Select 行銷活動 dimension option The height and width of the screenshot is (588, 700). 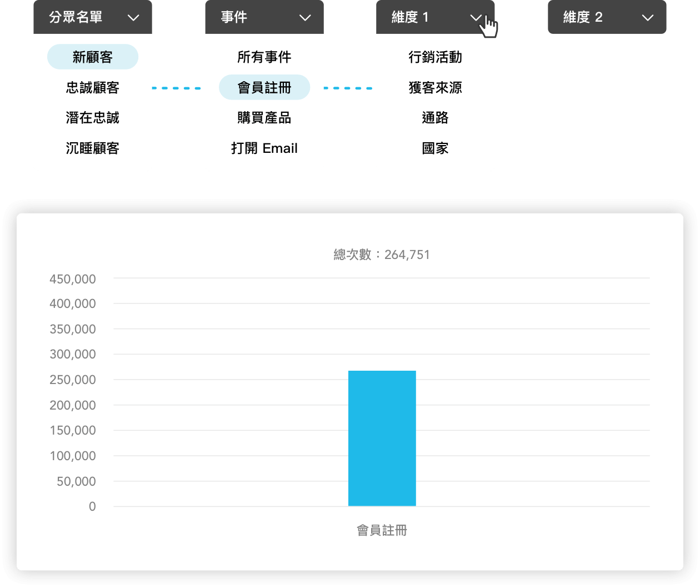pyautogui.click(x=436, y=57)
